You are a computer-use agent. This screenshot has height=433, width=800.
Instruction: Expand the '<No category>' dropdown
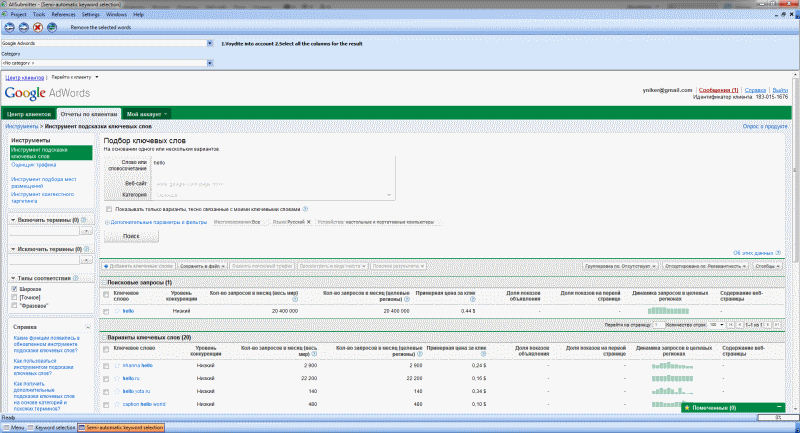tap(212, 62)
